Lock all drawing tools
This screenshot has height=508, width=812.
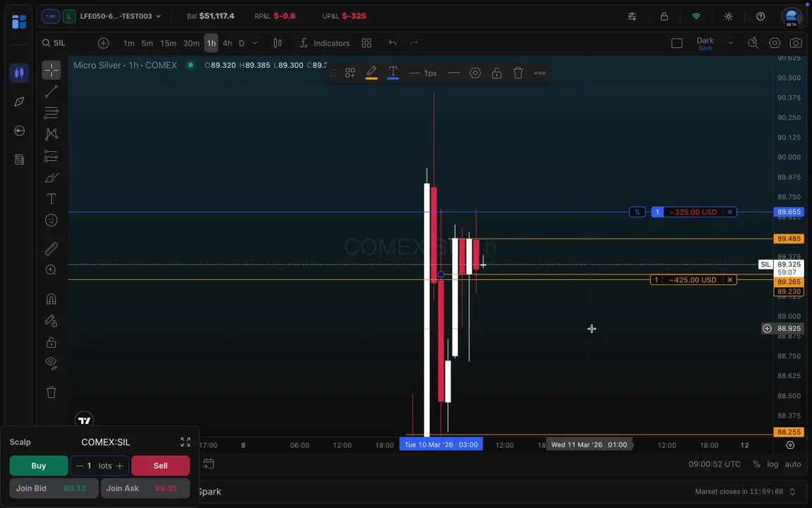pos(51,343)
